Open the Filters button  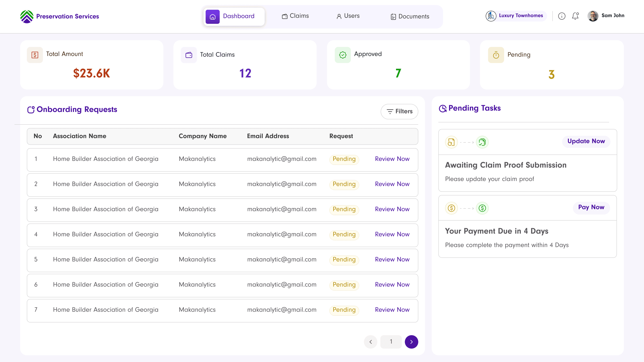[399, 112]
